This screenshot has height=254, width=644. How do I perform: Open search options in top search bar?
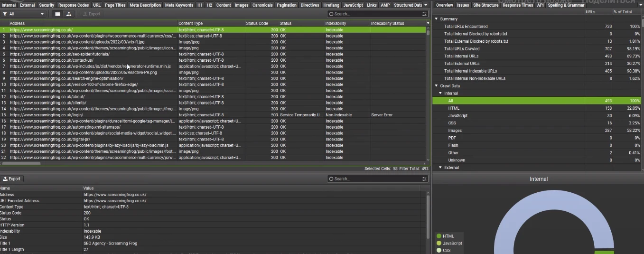(x=424, y=14)
